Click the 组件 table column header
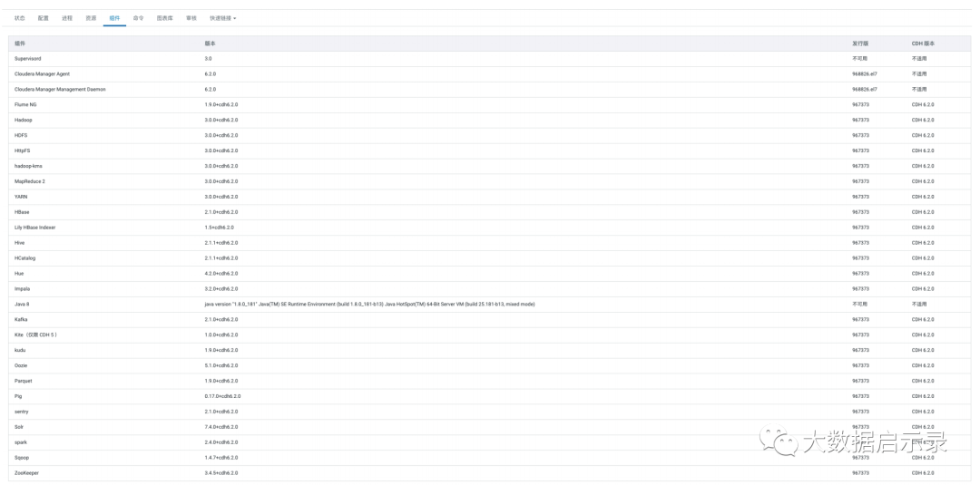 tap(20, 44)
